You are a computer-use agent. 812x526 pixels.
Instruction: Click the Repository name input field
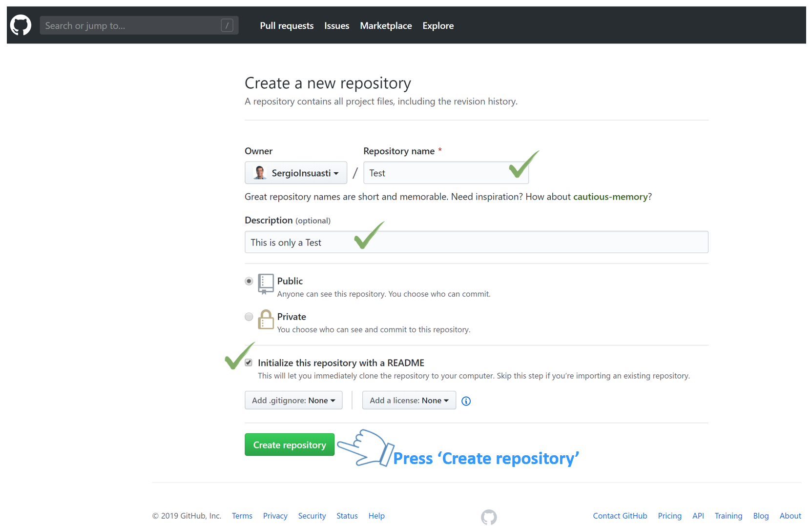435,173
